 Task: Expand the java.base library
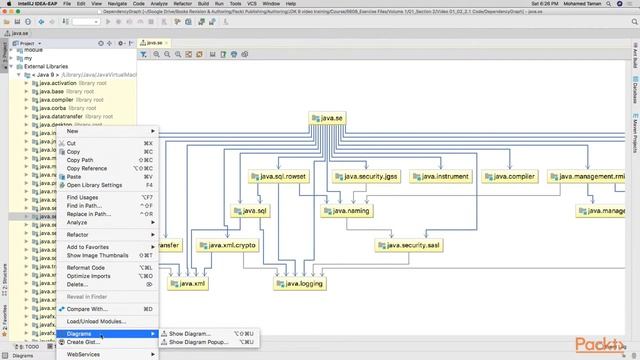click(27, 91)
